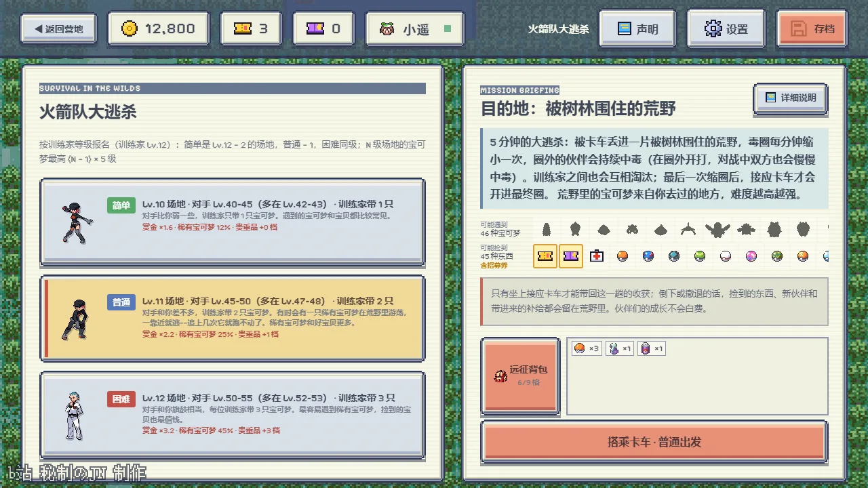This screenshot has width=868, height=488.
Task: Click the red 困难 label badge
Action: click(x=121, y=399)
